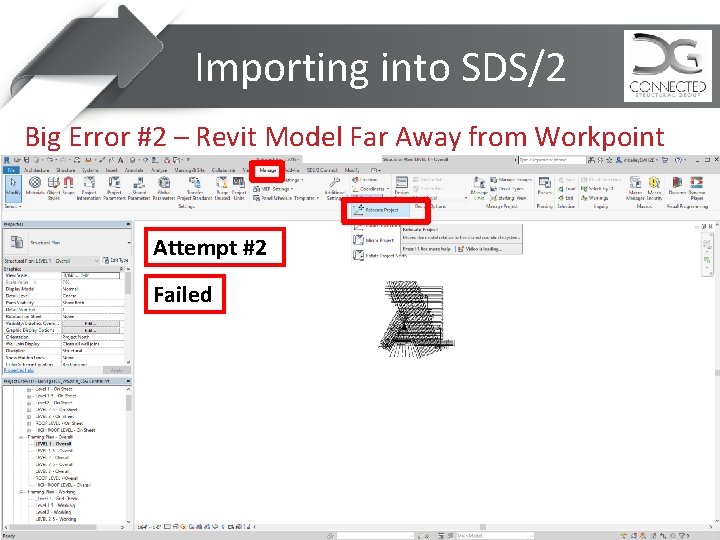Viewport: 720px width, 540px height.
Task: Click Select by ID
Action: (x=597, y=189)
